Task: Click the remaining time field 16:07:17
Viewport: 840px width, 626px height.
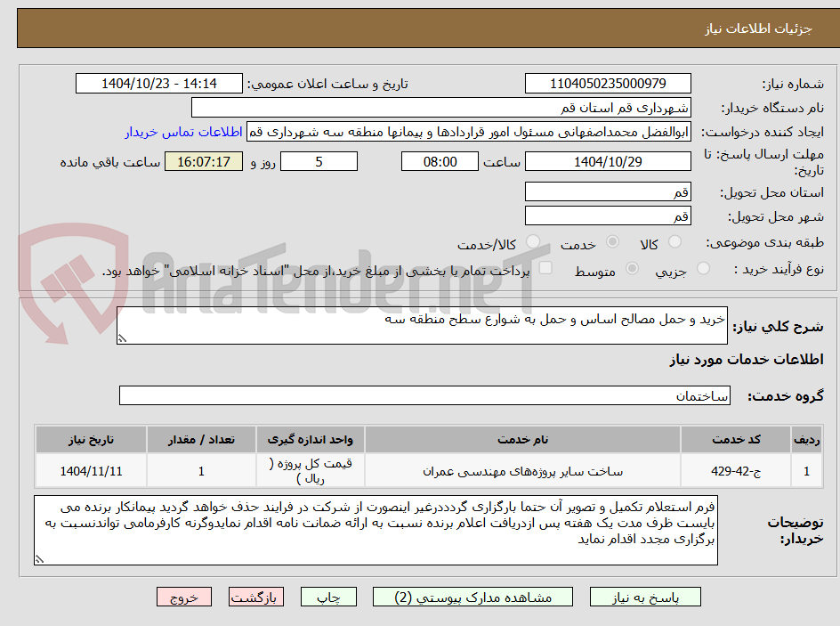Action: click(204, 161)
